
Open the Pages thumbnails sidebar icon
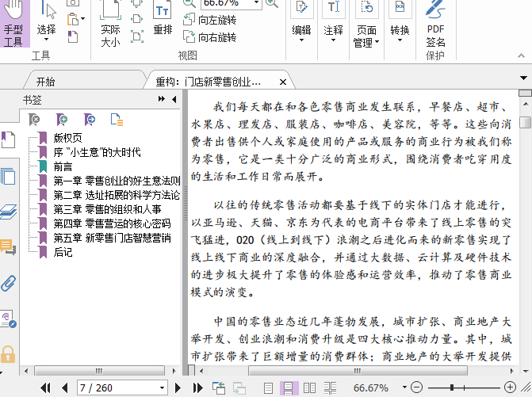(8, 176)
